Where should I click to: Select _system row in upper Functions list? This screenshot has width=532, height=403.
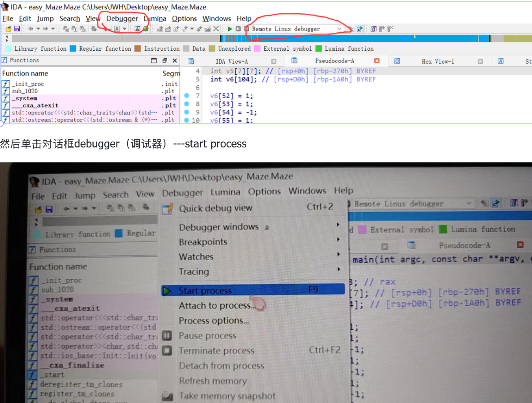click(90, 98)
